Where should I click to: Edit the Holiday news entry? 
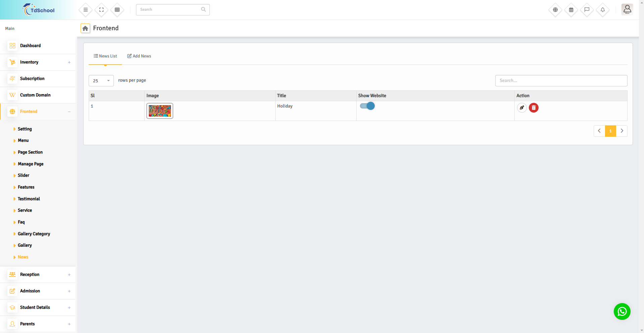[522, 108]
